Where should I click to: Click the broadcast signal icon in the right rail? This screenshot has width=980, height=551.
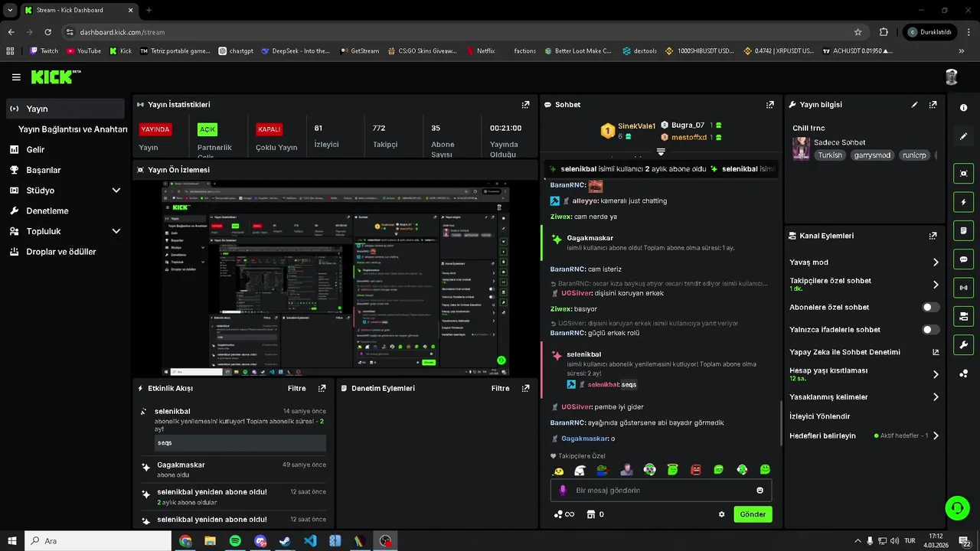click(x=963, y=288)
